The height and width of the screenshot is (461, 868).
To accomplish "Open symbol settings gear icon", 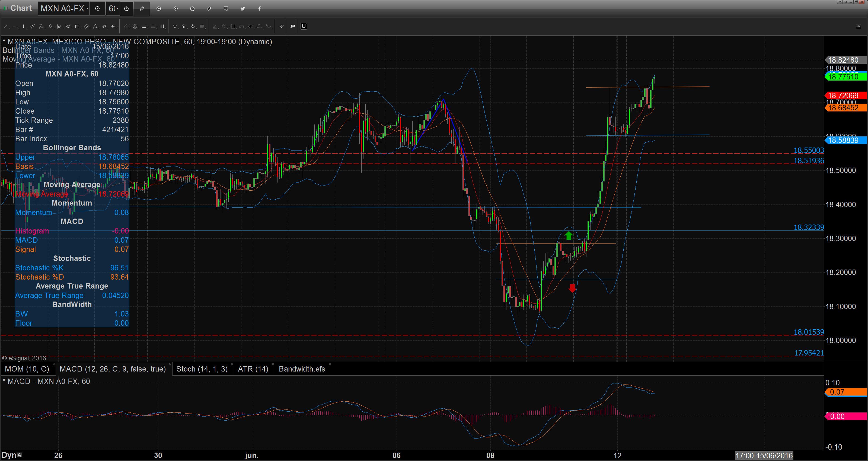I will tap(97, 8).
